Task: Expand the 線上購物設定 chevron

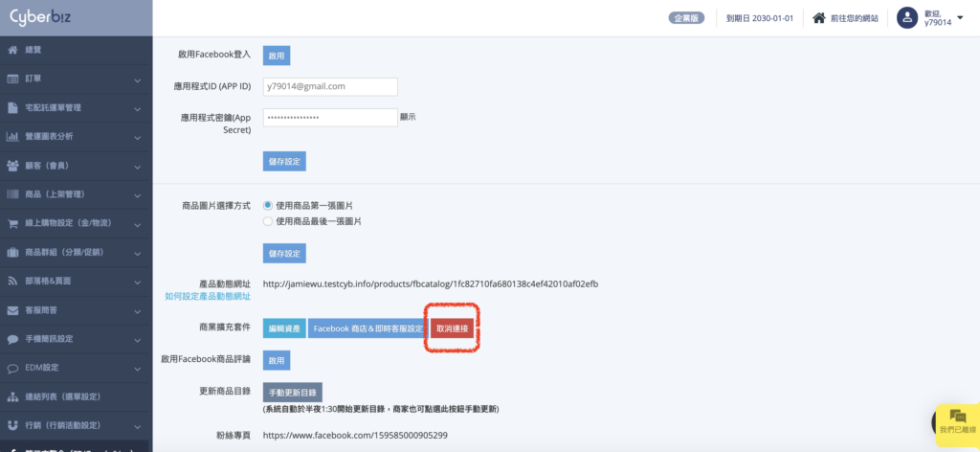Action: click(x=138, y=224)
